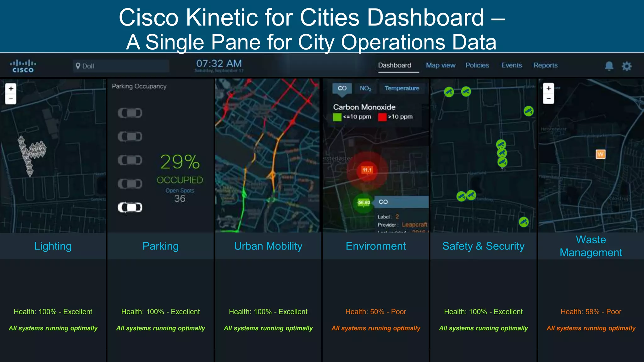Select the NO2 tab in Environment

[365, 88]
